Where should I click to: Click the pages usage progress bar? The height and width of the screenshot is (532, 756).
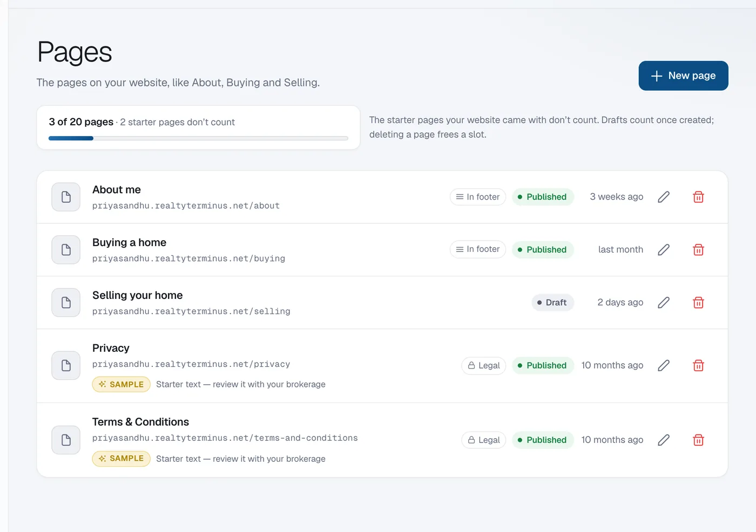click(x=198, y=139)
